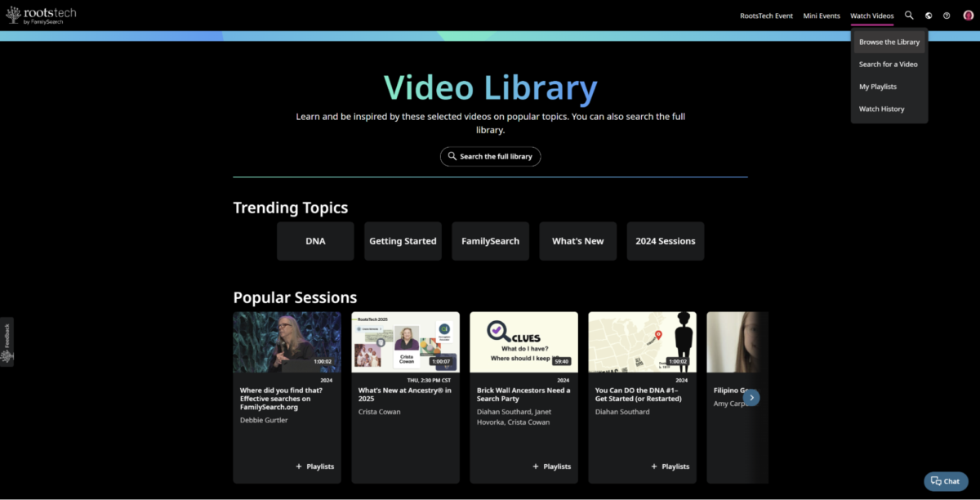Open the Chat button in the corner

point(945,480)
